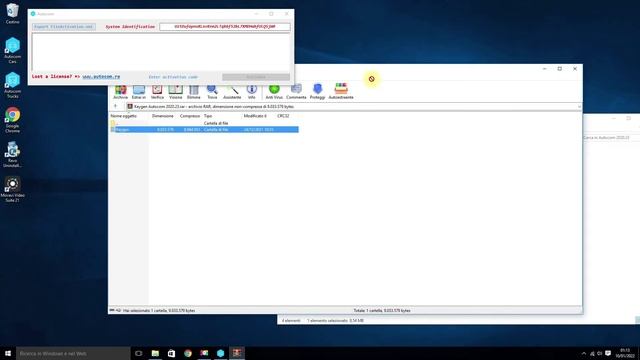Open Cestino recycle bin desktop icon

(12, 13)
